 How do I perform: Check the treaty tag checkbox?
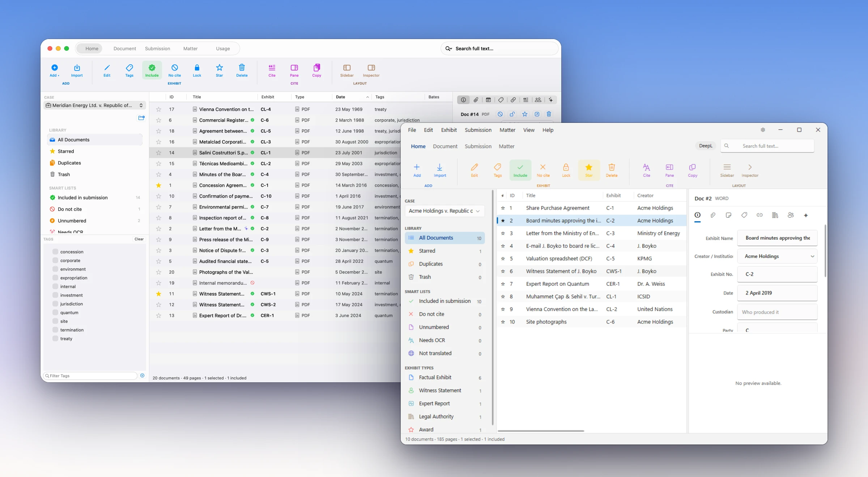(x=55, y=338)
